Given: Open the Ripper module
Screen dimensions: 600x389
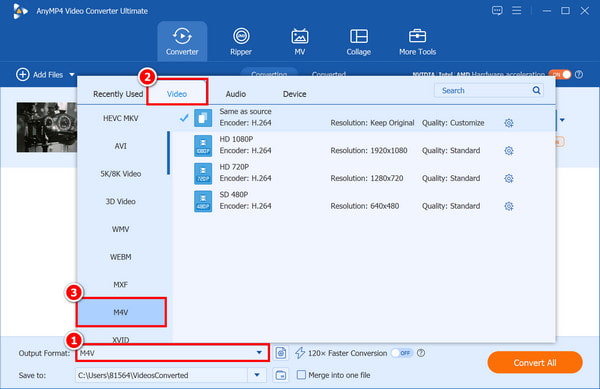Looking at the screenshot, I should click(241, 41).
